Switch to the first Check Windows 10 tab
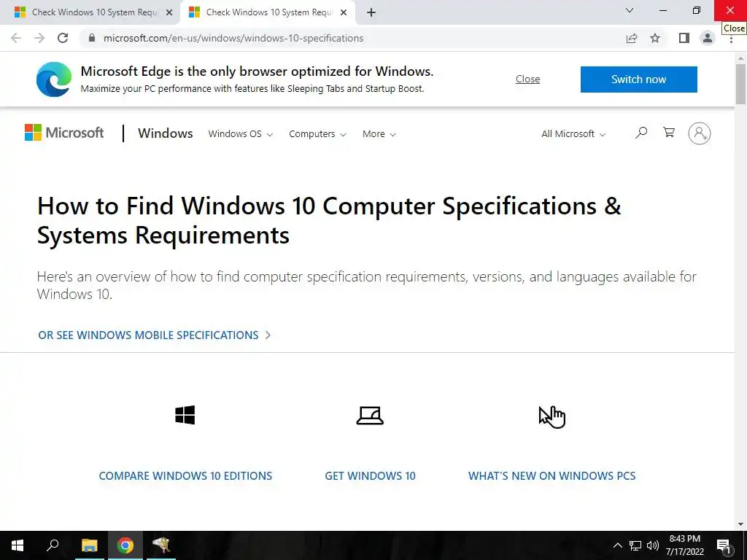The image size is (747, 560). pyautogui.click(x=90, y=12)
